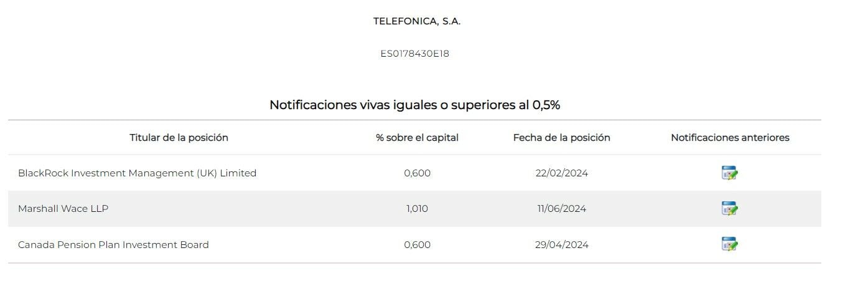Click Canada Pension Plan's 0,600 percentage
Viewport: 868px width, 301px height.
(417, 245)
